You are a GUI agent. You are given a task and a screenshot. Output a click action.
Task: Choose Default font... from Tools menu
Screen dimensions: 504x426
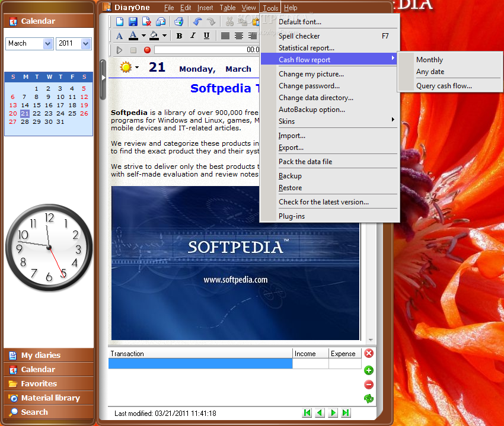(330, 22)
